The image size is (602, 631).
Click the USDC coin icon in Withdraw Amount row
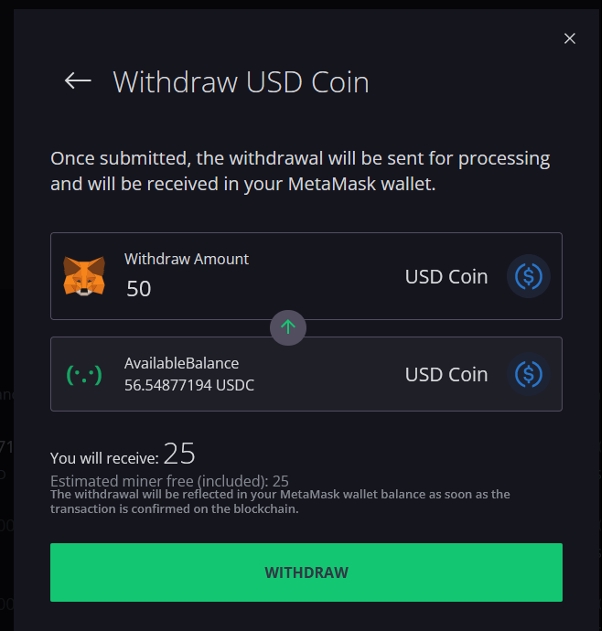point(528,276)
